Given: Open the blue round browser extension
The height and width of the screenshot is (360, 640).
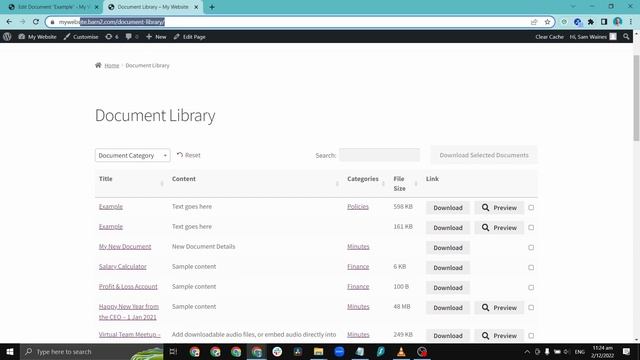Looking at the screenshot, I should 577,22.
